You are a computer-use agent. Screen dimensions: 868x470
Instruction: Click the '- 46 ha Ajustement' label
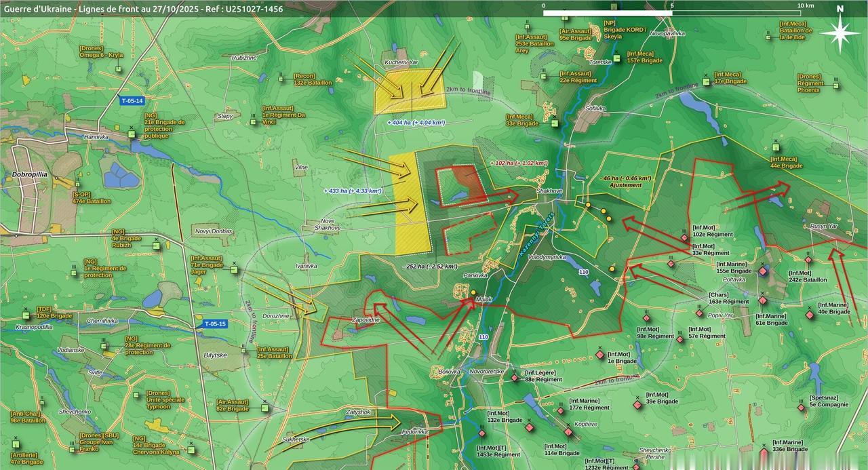coord(625,181)
